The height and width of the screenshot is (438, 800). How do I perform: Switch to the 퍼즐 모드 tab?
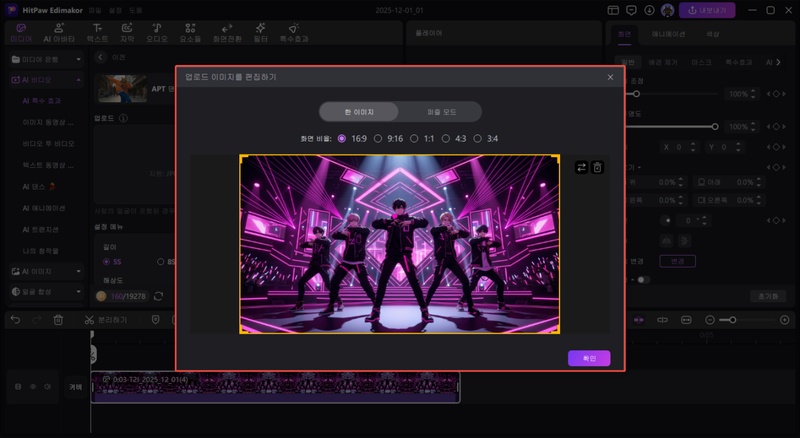440,112
